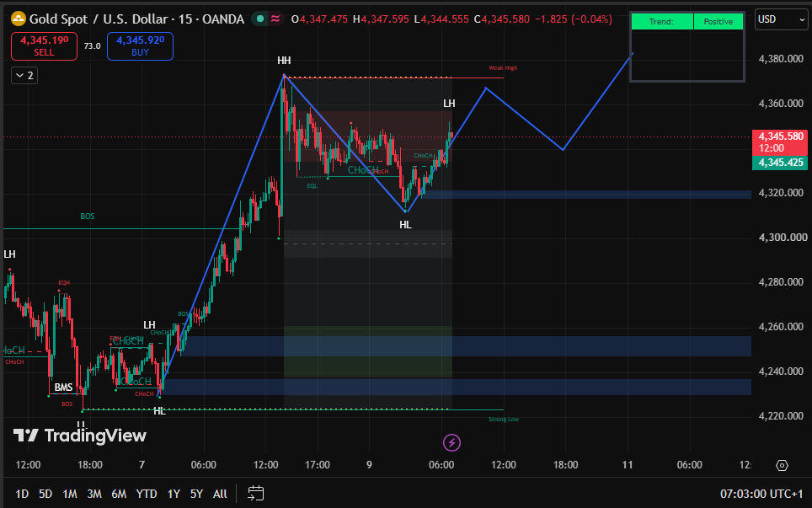The width and height of the screenshot is (812, 508).
Task: Click the 4,220.000 price axis label
Action: pos(781,416)
